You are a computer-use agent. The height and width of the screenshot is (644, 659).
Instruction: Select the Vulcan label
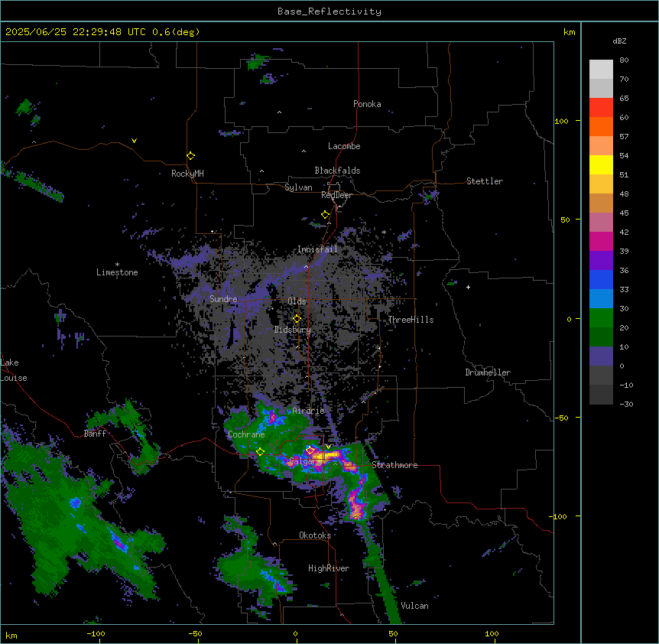point(414,606)
